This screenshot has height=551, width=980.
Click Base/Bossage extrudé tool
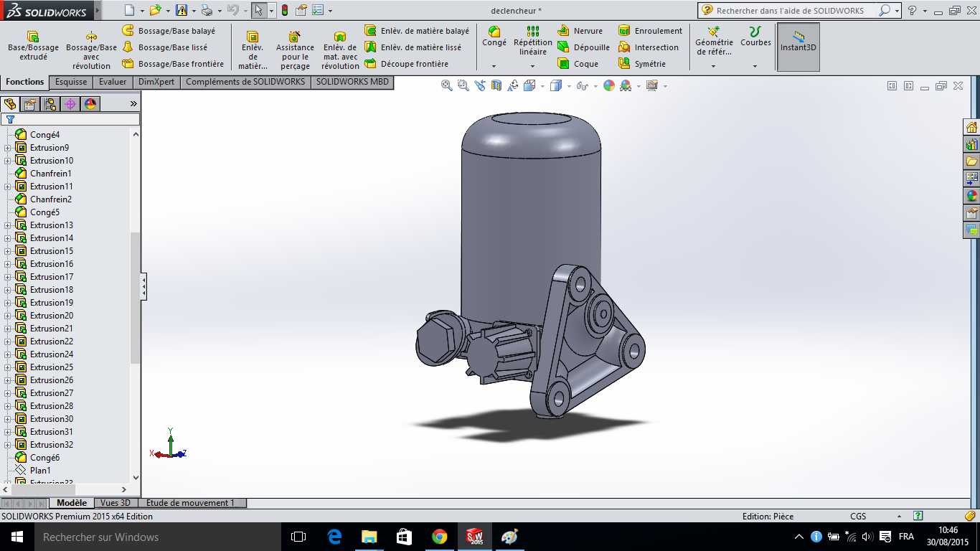[x=33, y=46]
